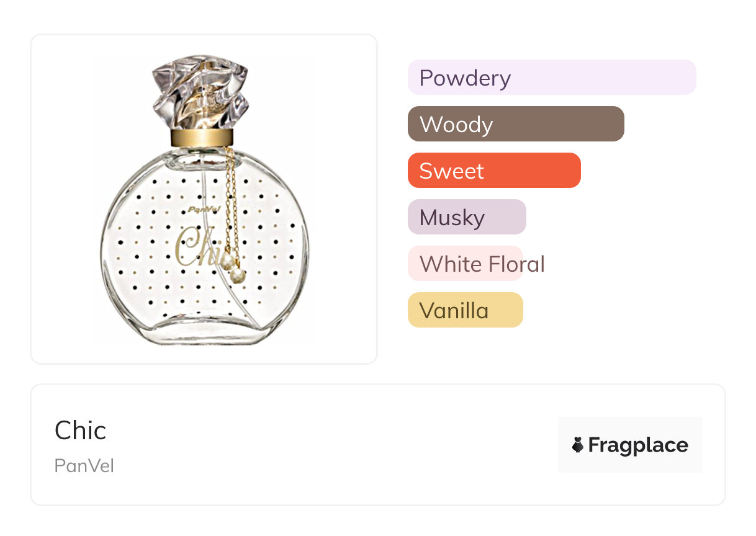Click the Fragplace perfume bottle logo icon

point(578,445)
